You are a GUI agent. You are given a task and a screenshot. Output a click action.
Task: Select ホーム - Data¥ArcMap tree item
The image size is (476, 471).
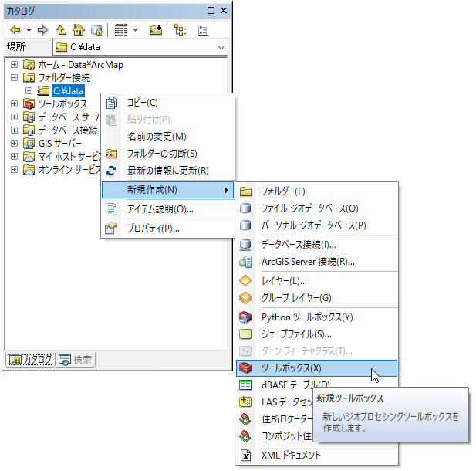(x=81, y=64)
